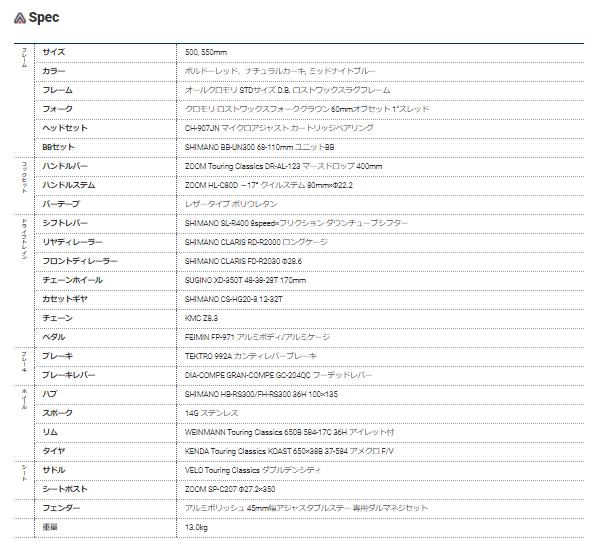Select the FEIMIN FP-971 pedal value
Screen dimensions: 607x559
click(x=257, y=337)
